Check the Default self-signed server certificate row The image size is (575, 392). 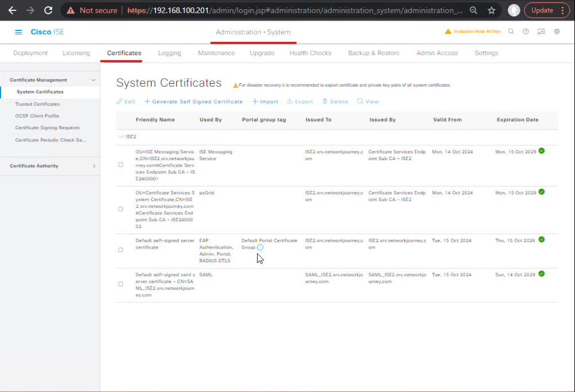[121, 250]
